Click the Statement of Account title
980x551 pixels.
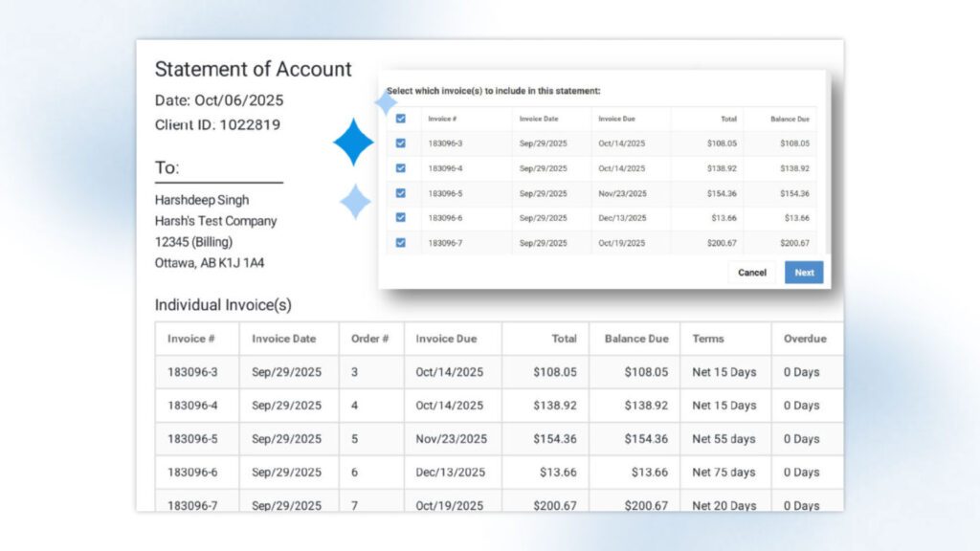[x=254, y=69]
